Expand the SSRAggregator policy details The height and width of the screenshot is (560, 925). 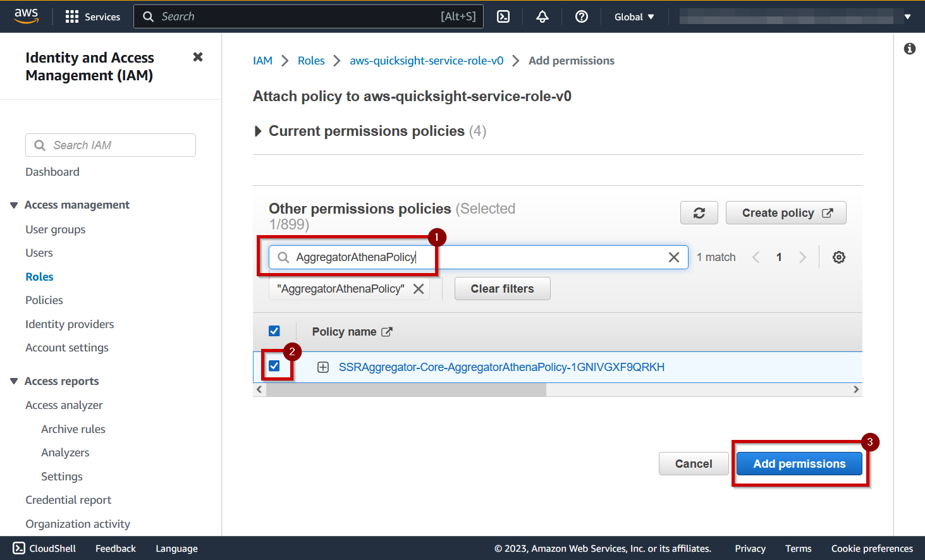click(x=323, y=367)
